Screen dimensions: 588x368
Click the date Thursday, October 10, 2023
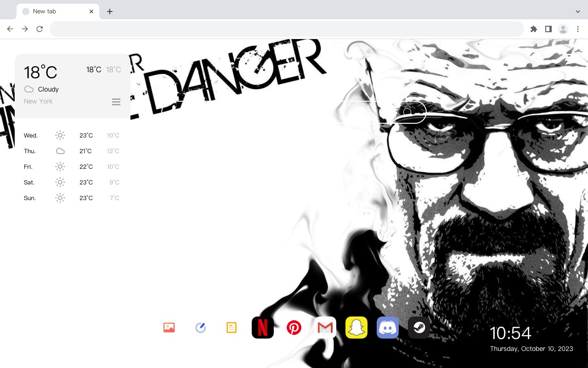(x=531, y=349)
